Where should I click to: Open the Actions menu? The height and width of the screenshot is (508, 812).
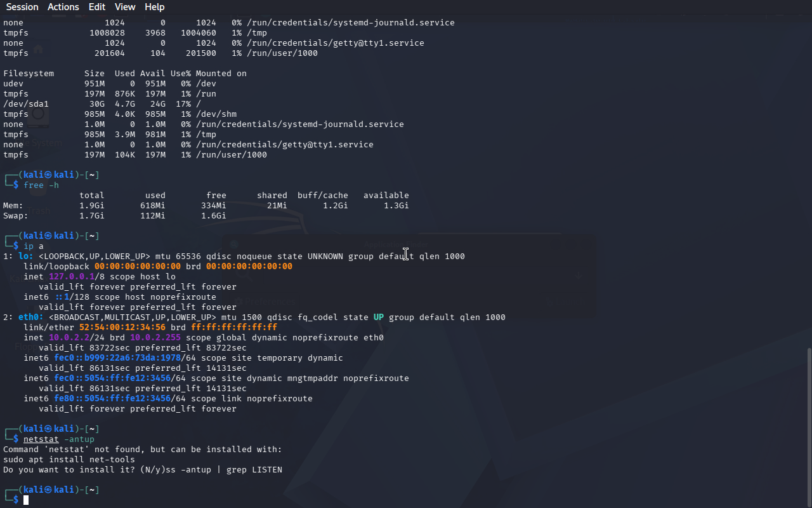pyautogui.click(x=63, y=7)
